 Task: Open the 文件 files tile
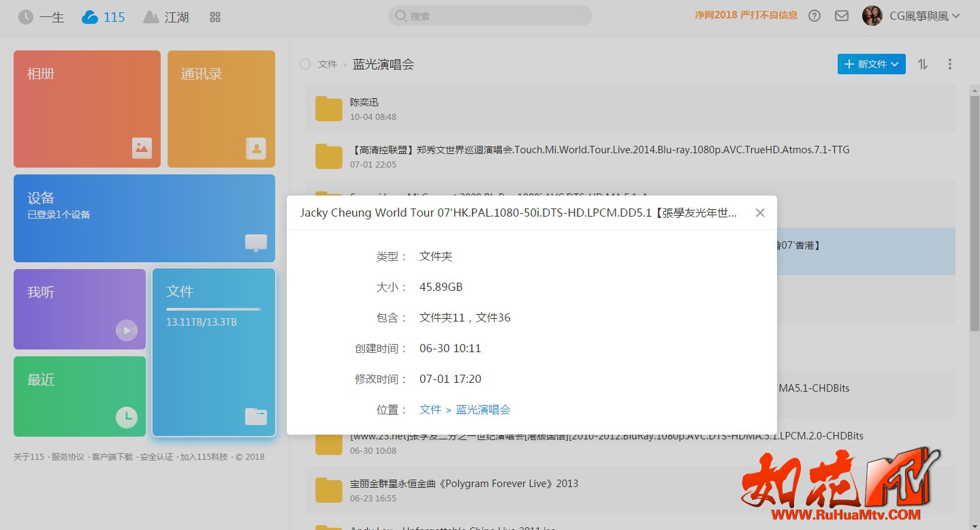click(214, 352)
